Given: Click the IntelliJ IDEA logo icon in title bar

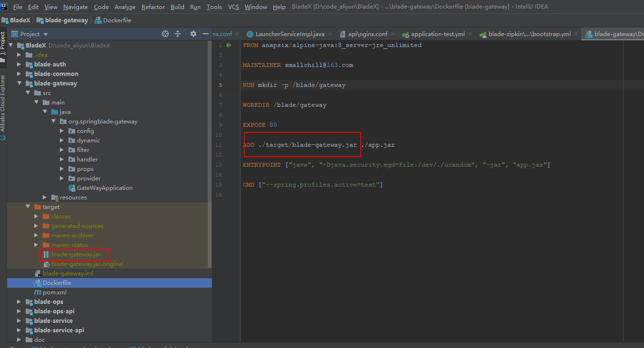Looking at the screenshot, I should point(4,6).
